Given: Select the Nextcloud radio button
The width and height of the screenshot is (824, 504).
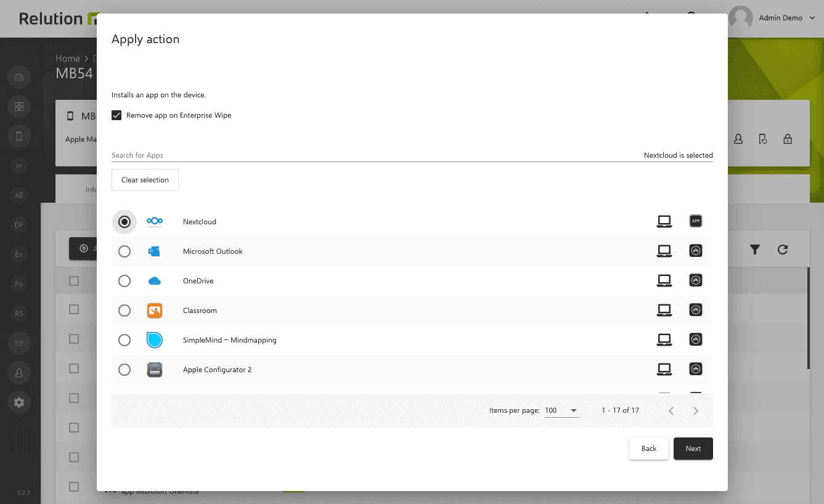Looking at the screenshot, I should [x=124, y=222].
